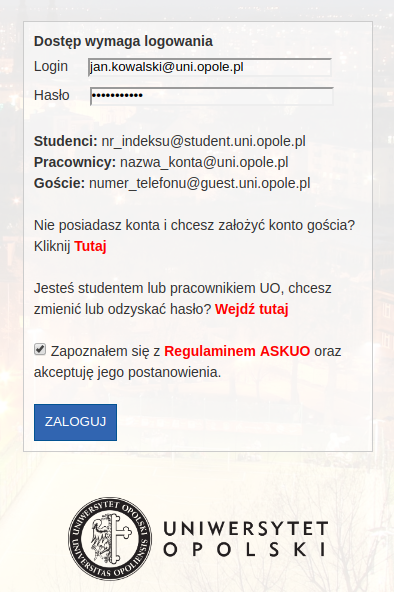
Task: Click 'Jesteś studentem lub pracownikiem UO' text
Action: (x=157, y=288)
